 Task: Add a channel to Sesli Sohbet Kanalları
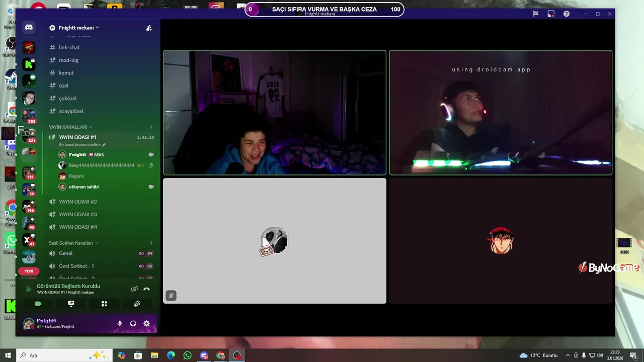[151, 243]
